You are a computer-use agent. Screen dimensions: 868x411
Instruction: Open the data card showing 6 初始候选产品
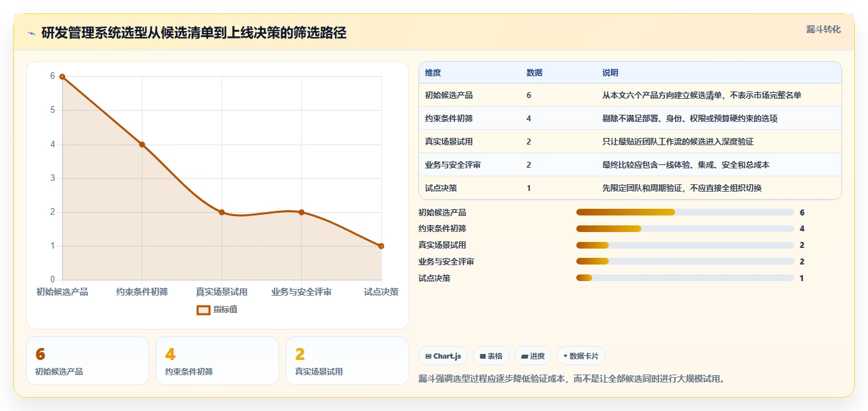tap(88, 361)
